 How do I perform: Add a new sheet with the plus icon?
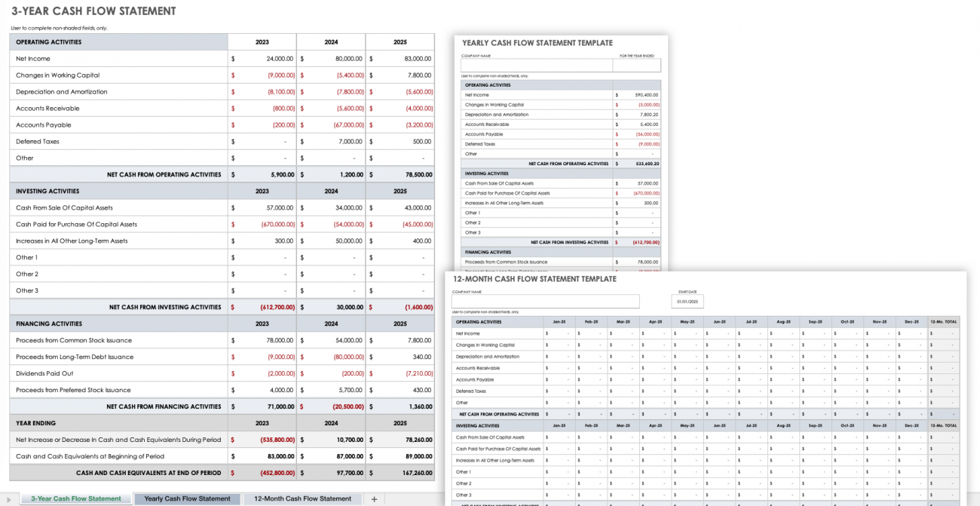(x=374, y=498)
